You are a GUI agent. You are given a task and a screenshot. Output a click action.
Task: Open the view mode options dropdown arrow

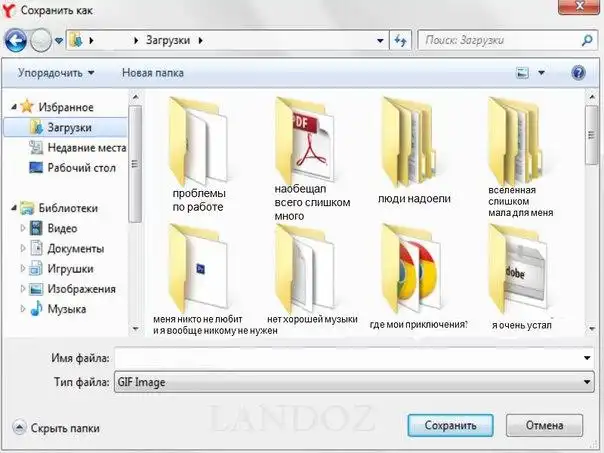(542, 73)
